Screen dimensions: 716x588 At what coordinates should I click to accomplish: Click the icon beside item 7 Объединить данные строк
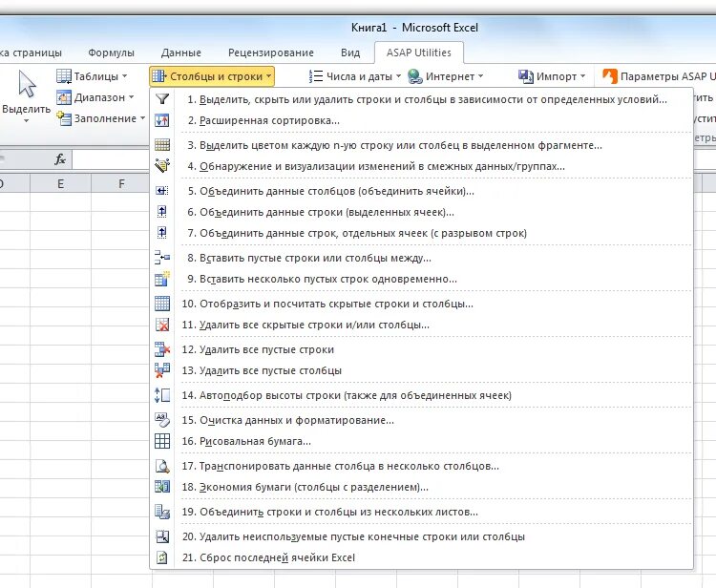click(162, 233)
